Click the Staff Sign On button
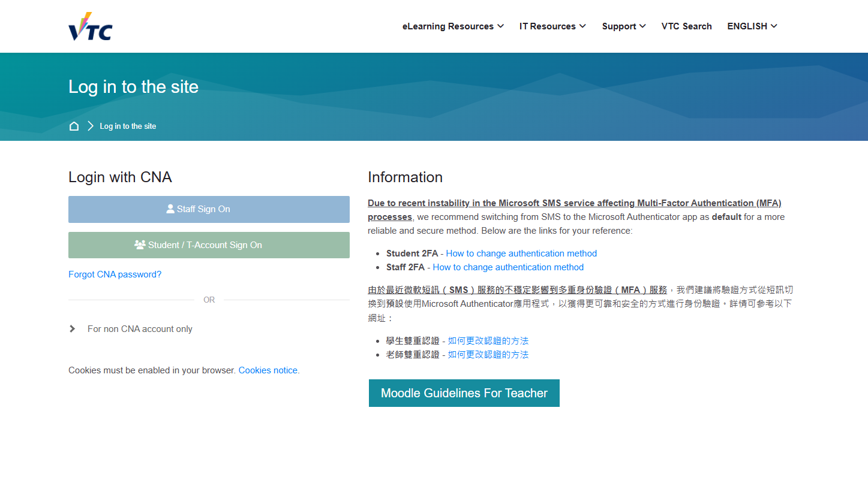 [x=209, y=209]
